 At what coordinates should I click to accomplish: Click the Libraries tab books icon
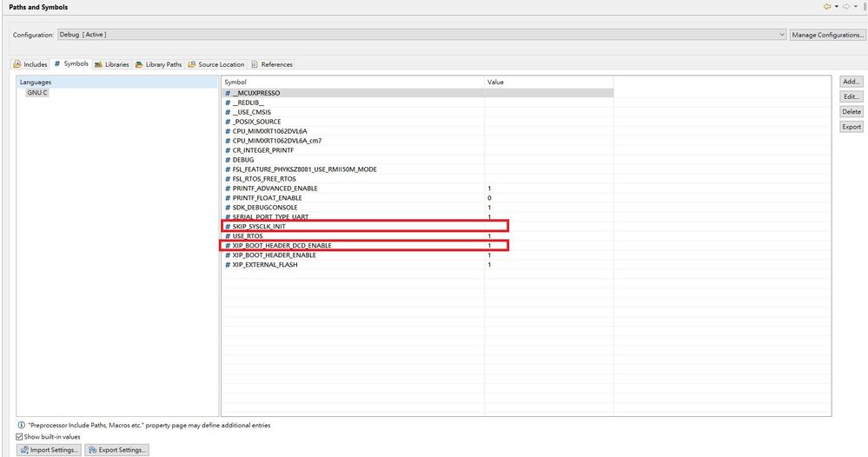click(98, 64)
